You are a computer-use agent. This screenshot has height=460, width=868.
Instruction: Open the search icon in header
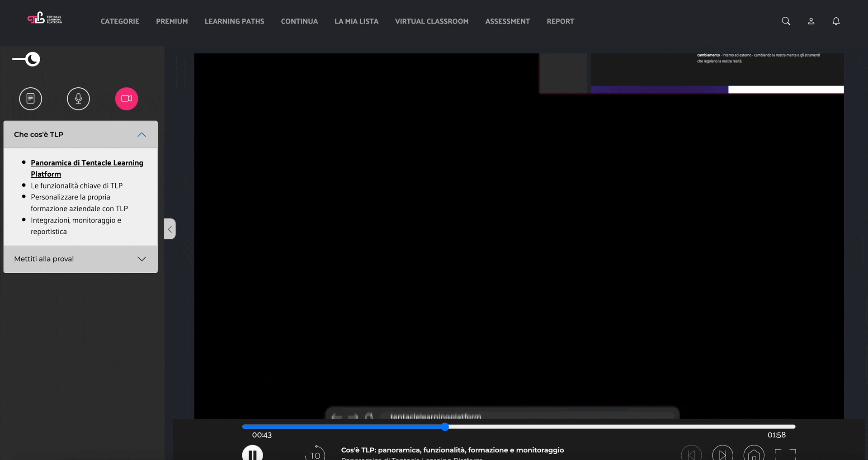click(x=786, y=21)
